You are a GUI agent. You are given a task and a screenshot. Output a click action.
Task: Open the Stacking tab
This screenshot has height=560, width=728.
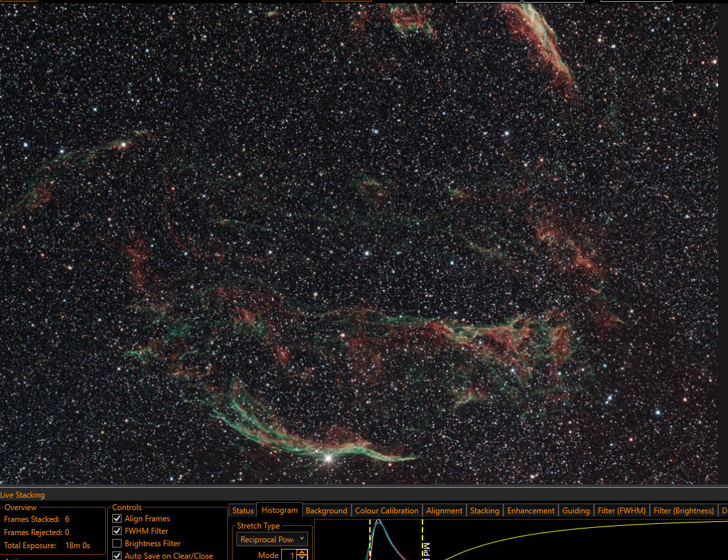point(485,510)
